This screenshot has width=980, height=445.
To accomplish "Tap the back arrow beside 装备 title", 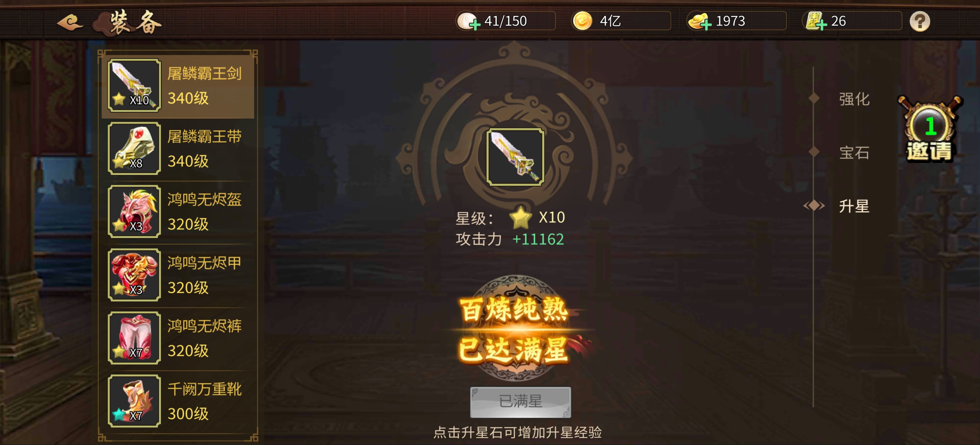I will (x=70, y=22).
